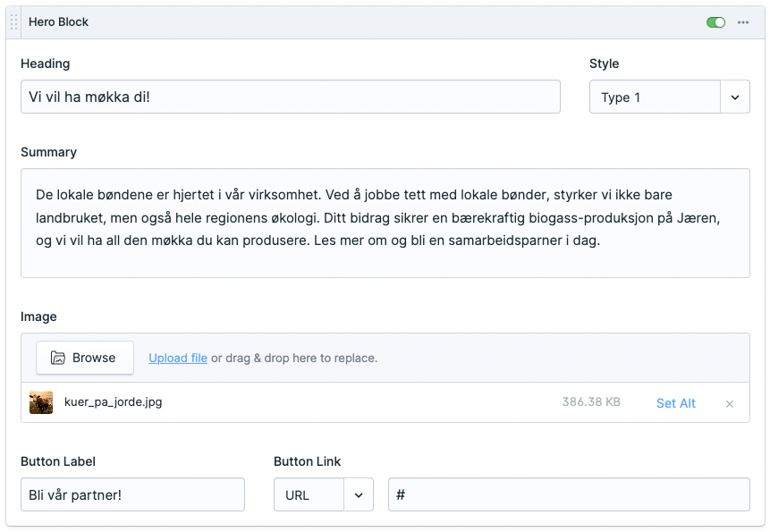770x532 pixels.
Task: Click the Hero Block drag handle icon
Action: (x=13, y=22)
